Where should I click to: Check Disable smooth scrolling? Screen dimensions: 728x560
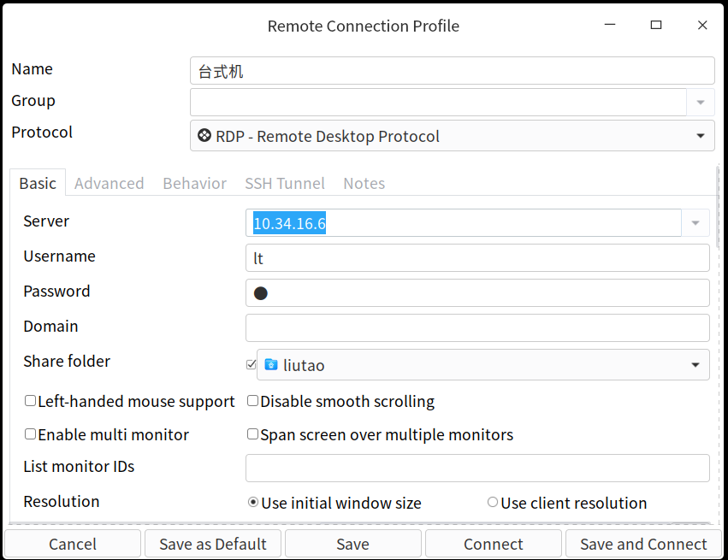coord(253,401)
